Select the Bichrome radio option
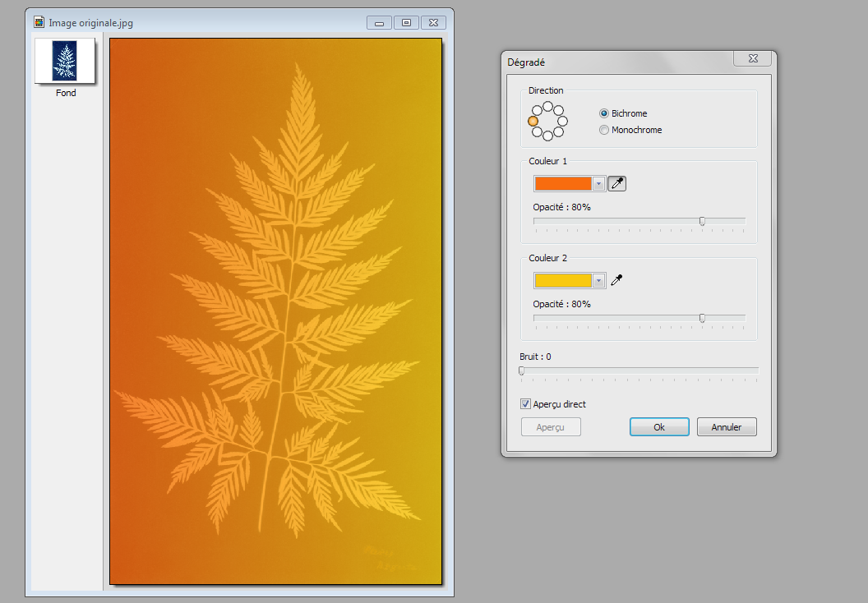This screenshot has width=868, height=603. click(604, 113)
